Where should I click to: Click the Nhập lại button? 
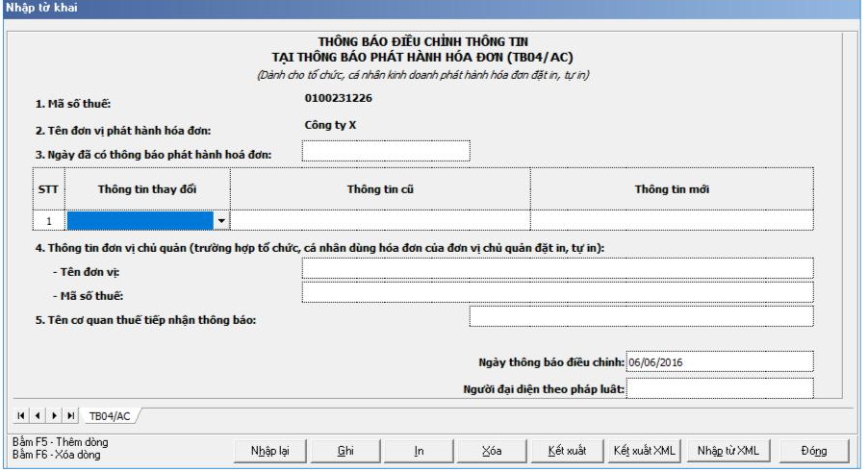[x=270, y=451]
